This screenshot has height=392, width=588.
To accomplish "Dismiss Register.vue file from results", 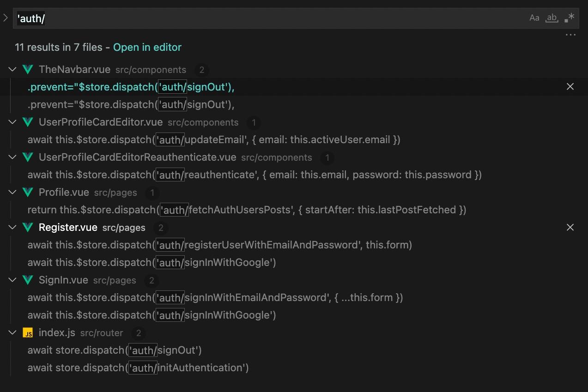I will [x=570, y=227].
